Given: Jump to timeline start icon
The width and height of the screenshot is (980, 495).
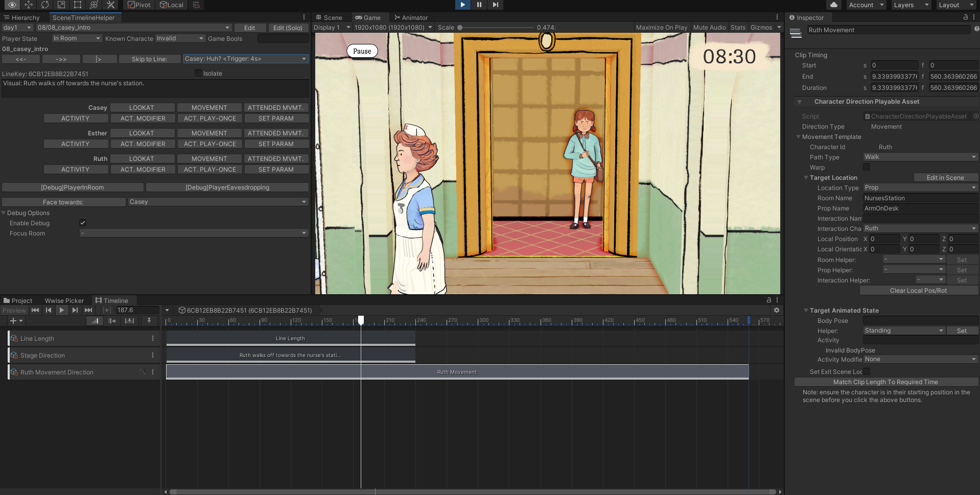Looking at the screenshot, I should (x=35, y=310).
